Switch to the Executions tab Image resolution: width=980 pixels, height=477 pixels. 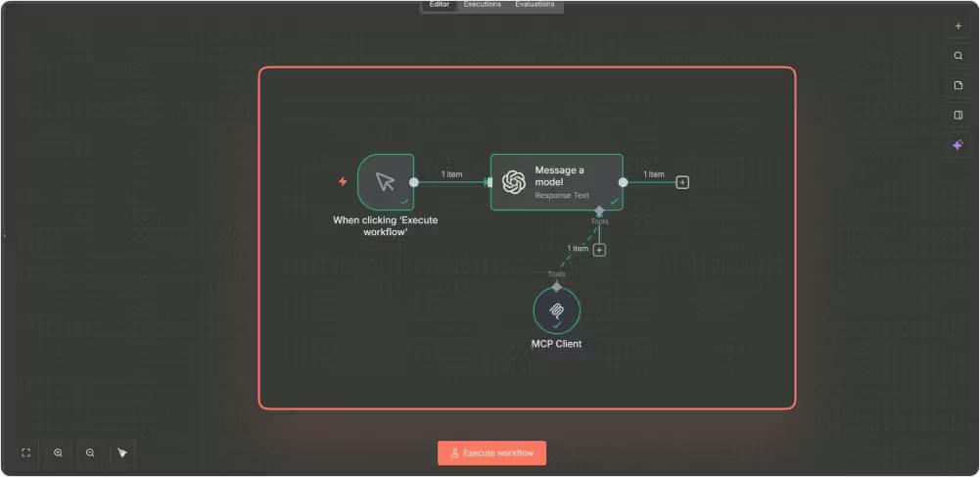pos(482,5)
